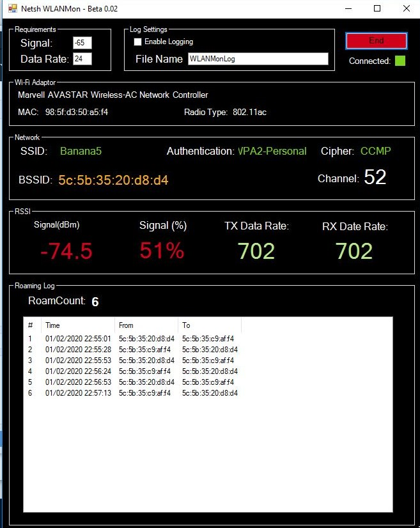
Task: Click the Data Rate field showing 24
Action: 82,59
